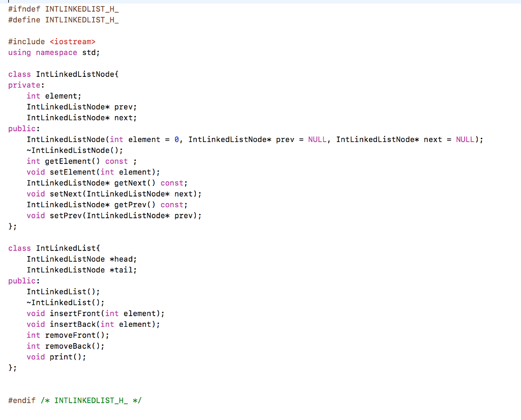This screenshot has height=420, width=521.
Task: Click the #include <iostream> statement
Action: click(52, 41)
